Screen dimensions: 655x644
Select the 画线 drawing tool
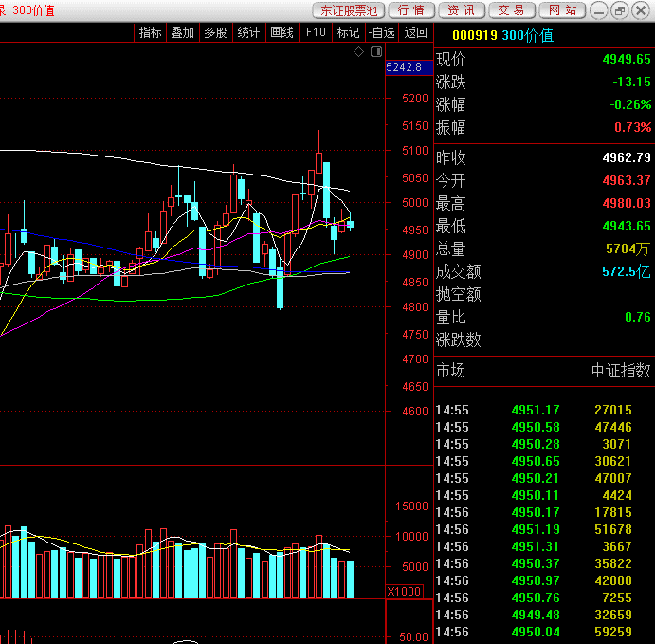282,32
